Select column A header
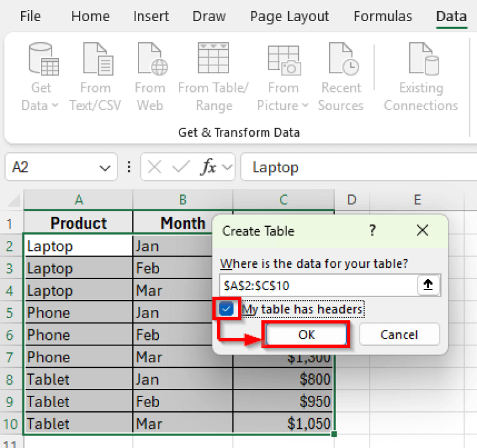The image size is (477, 448). 78,199
